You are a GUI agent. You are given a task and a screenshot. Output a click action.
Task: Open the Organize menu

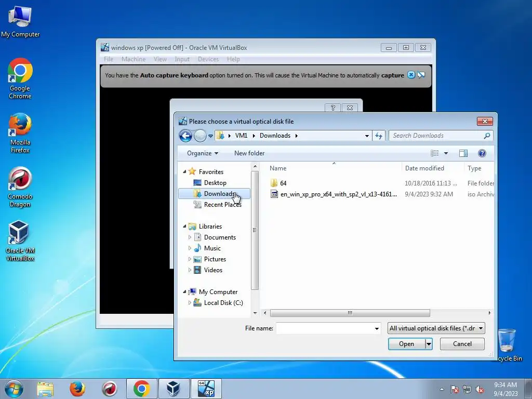pyautogui.click(x=203, y=153)
